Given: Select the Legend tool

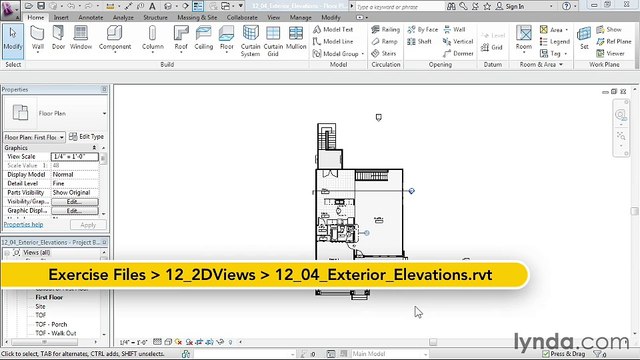Looking at the screenshot, I should 555,41.
